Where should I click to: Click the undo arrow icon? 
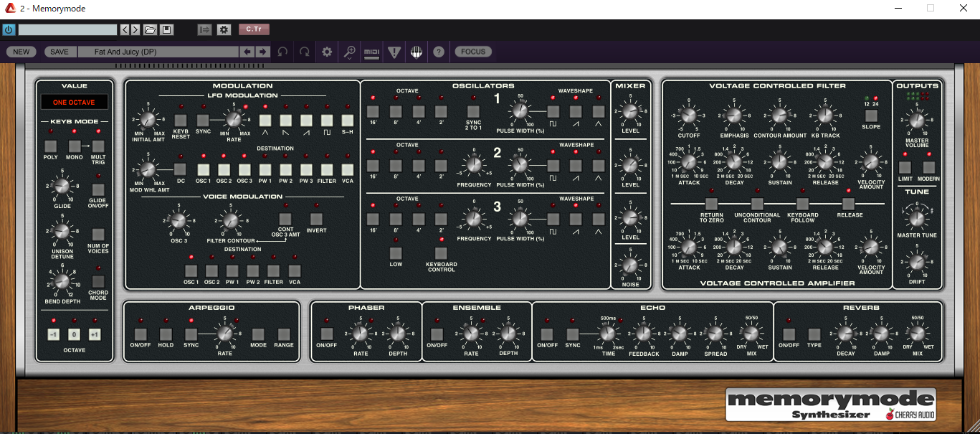282,52
